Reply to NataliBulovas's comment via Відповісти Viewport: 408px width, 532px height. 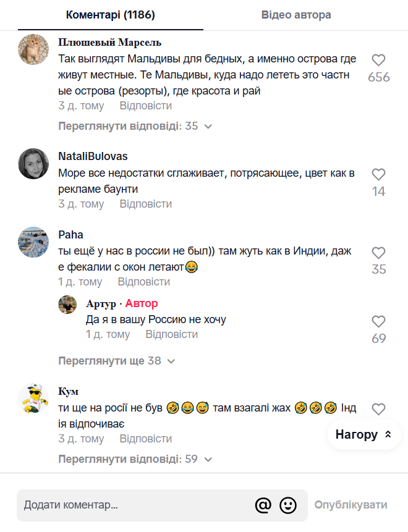coord(146,204)
